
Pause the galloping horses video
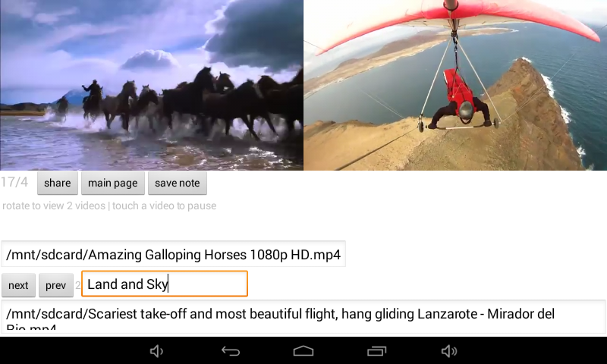(x=151, y=85)
